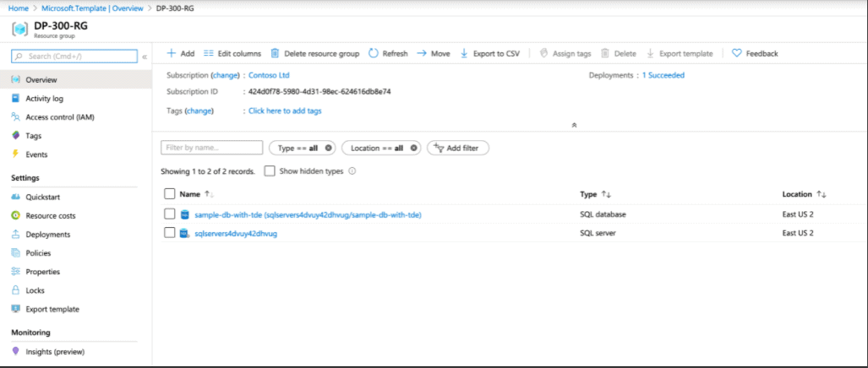
Task: Enable the Show hidden types checkbox
Action: coord(270,171)
